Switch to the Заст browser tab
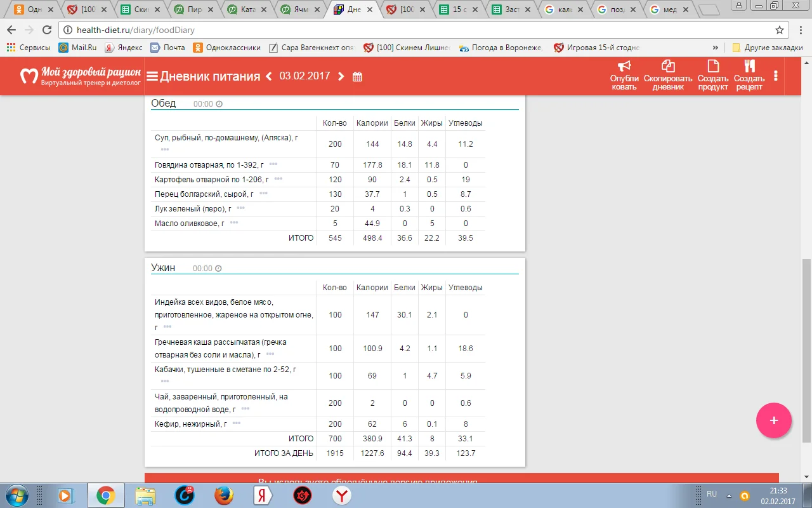 coord(511,10)
